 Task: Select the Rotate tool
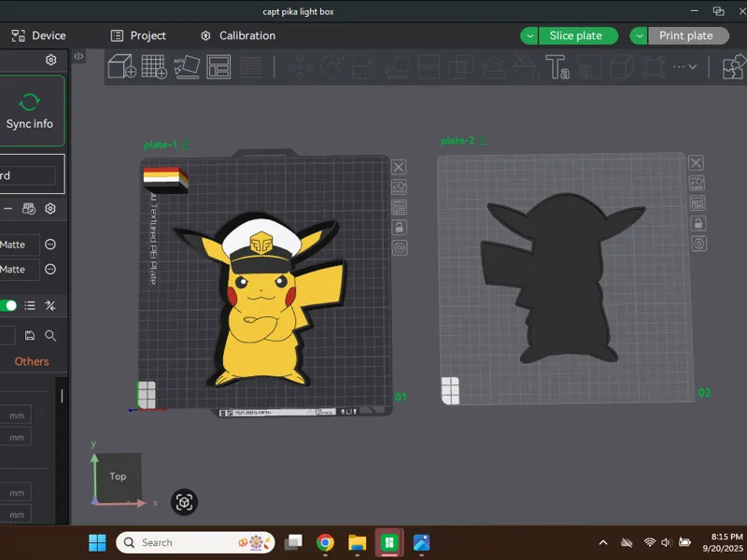pos(332,67)
